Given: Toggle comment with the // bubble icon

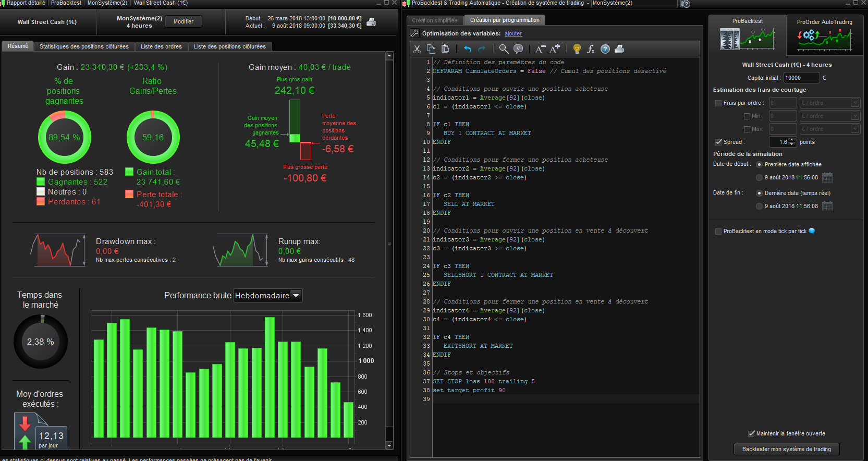Looking at the screenshot, I should click(518, 49).
